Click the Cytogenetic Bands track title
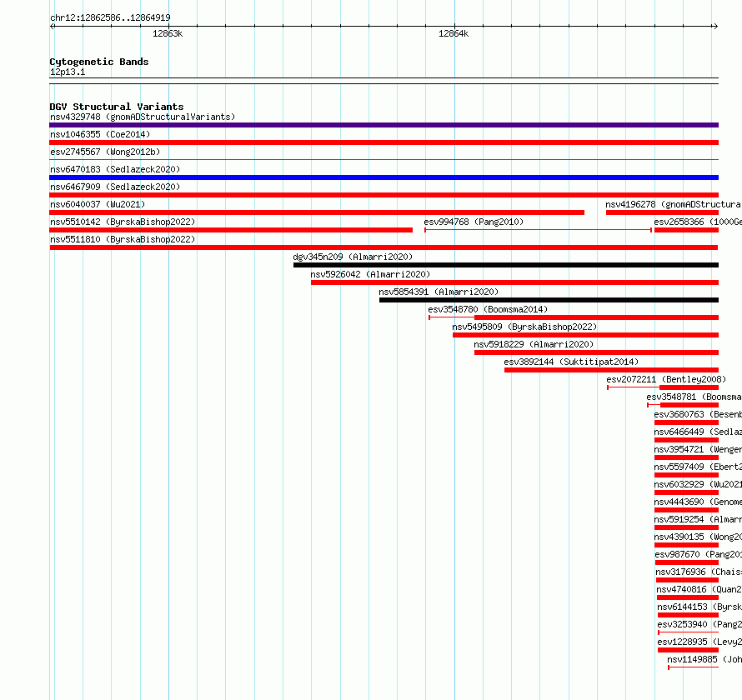 pos(99,62)
